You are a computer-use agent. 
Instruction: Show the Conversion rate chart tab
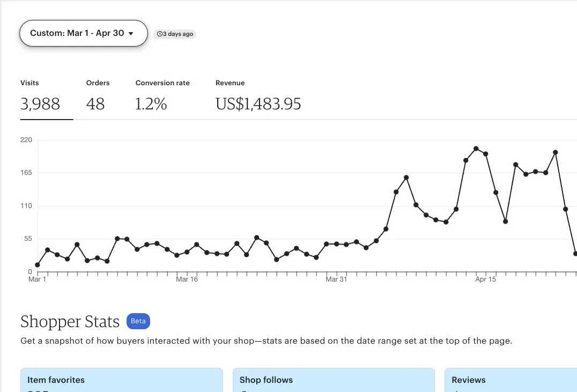pos(162,97)
